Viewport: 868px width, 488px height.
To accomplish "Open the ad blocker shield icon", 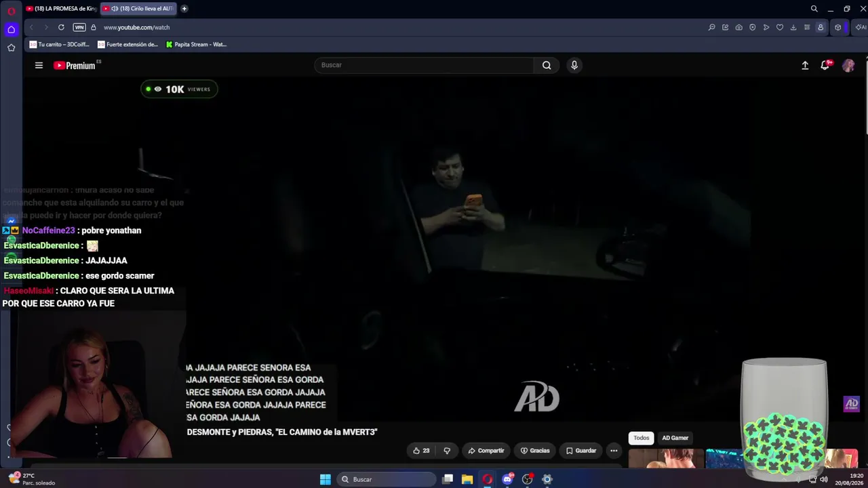I will click(752, 27).
